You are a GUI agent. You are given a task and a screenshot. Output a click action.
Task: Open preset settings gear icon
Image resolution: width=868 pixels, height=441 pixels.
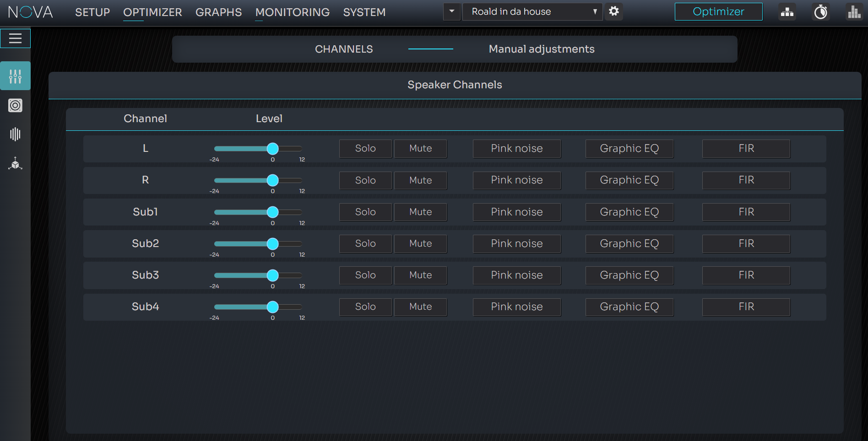(614, 11)
